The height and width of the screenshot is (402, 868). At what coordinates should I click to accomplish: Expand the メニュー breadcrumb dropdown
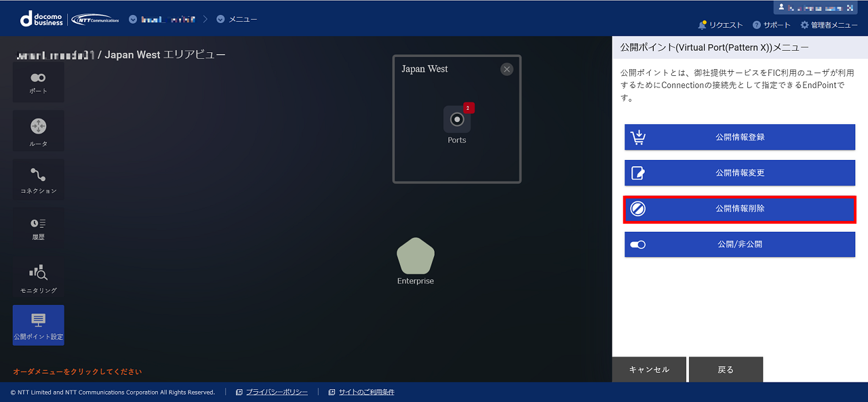point(237,19)
